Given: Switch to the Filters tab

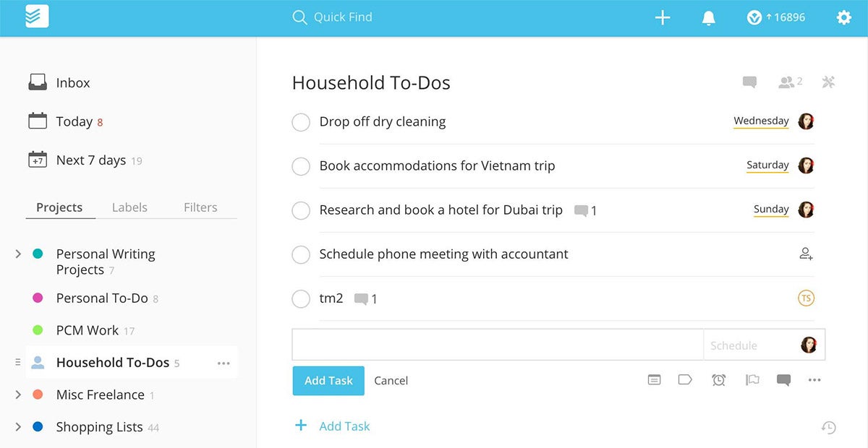Looking at the screenshot, I should coord(200,207).
